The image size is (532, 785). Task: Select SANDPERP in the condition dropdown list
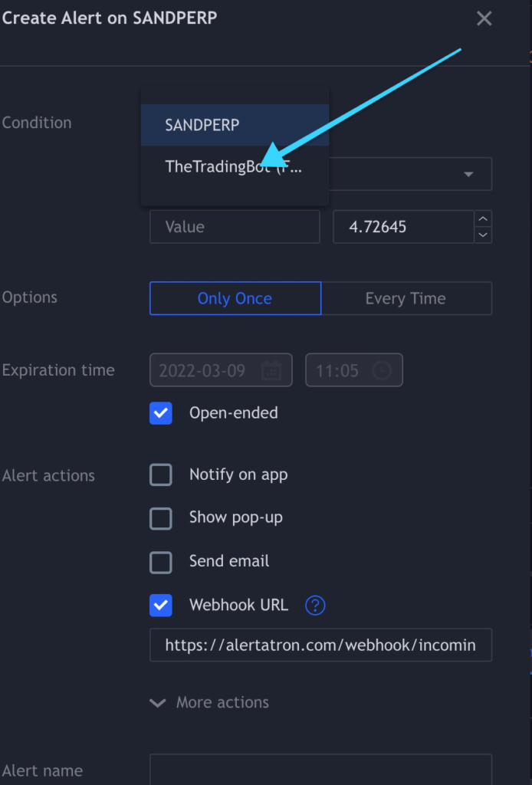coord(235,125)
